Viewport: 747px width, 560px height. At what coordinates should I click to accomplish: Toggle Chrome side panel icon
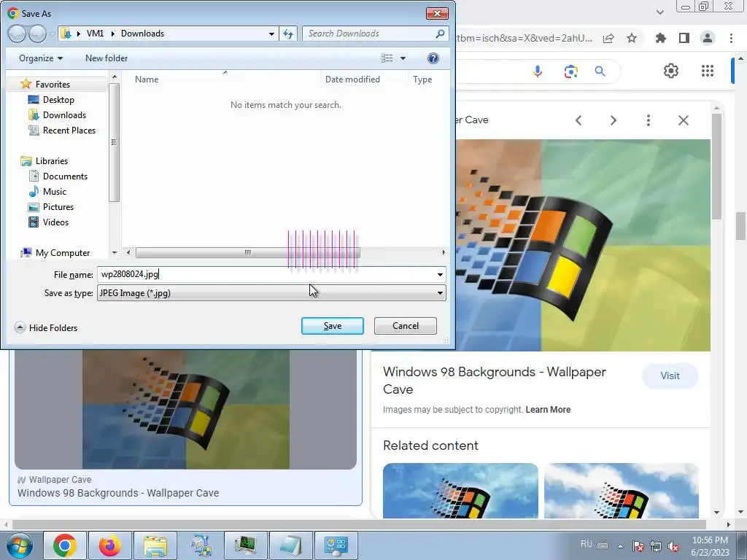click(x=684, y=38)
